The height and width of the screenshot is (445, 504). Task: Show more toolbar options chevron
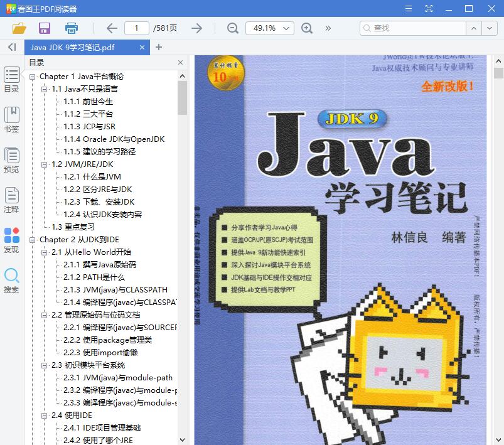coord(328,28)
